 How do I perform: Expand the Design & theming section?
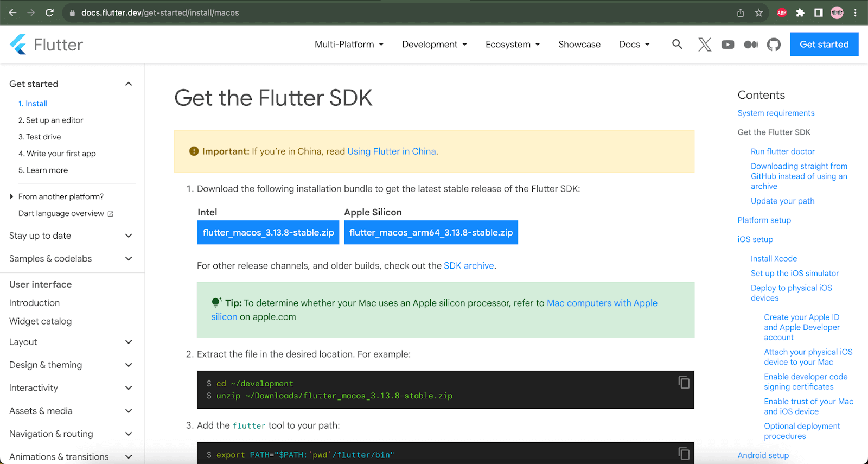[129, 365]
